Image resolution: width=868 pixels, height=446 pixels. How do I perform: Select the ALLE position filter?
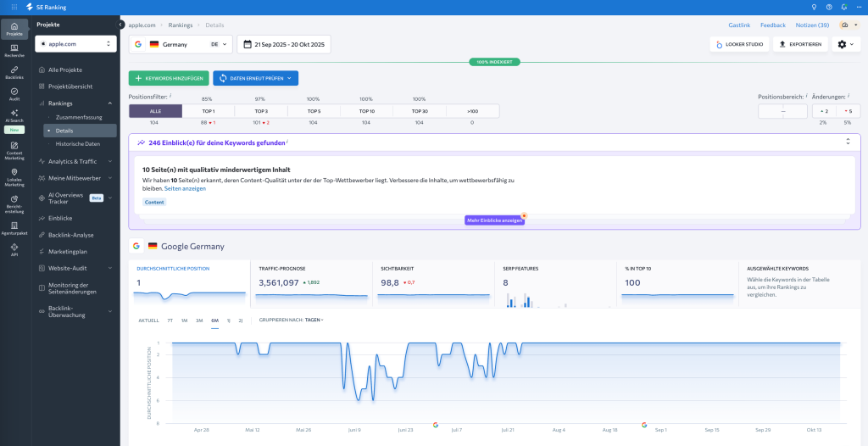[x=155, y=111]
